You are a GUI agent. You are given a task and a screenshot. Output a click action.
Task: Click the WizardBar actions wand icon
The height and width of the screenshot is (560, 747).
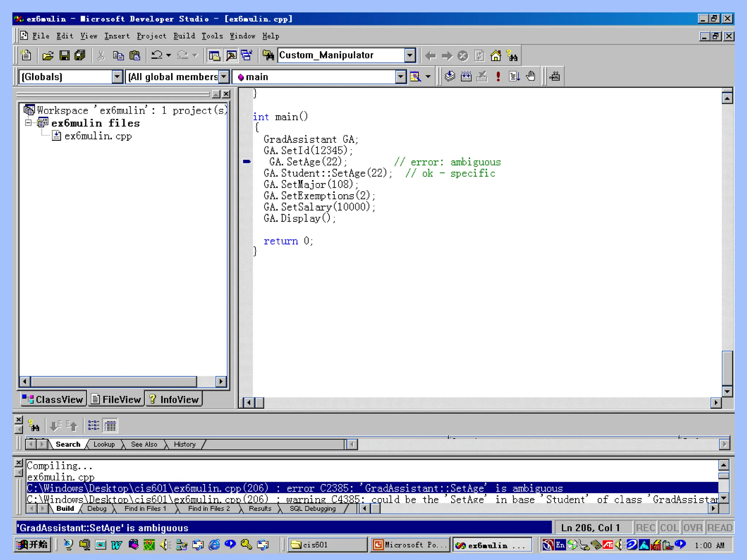coord(415,77)
